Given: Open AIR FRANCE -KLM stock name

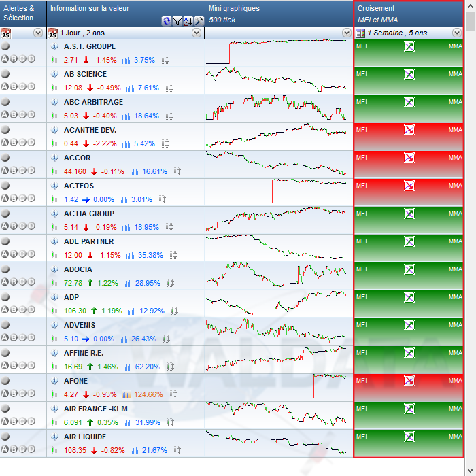Looking at the screenshot, I should (x=96, y=409).
